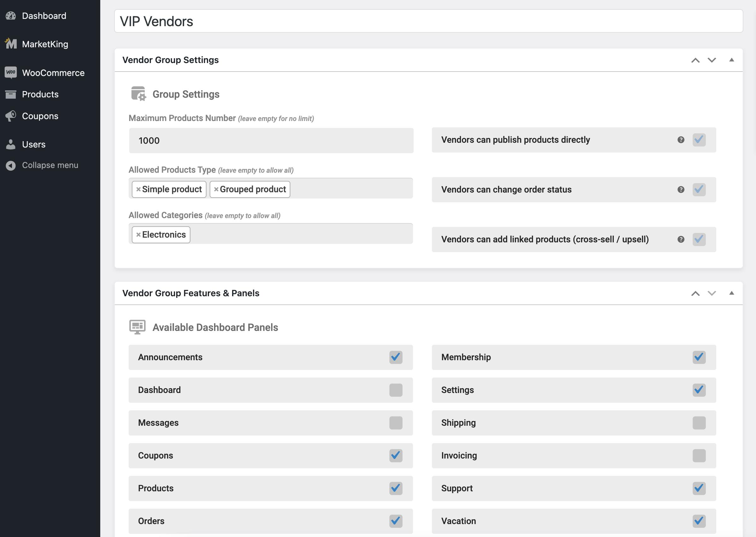
Task: Toggle Vendors can publish products directly
Action: pyautogui.click(x=699, y=140)
